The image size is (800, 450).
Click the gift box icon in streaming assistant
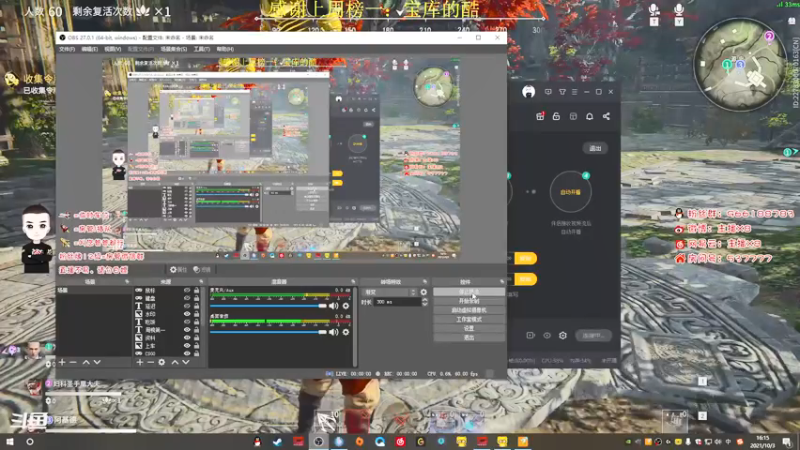pos(540,116)
